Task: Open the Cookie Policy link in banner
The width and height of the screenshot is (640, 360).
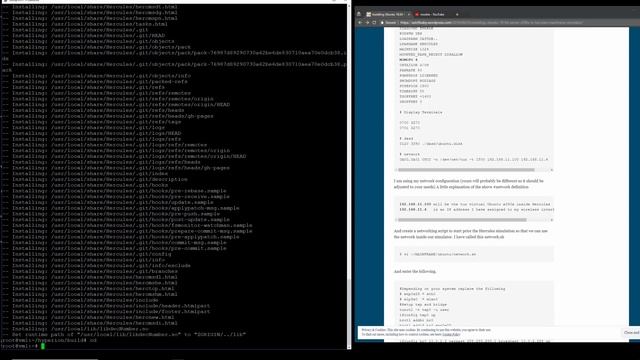Action: pos(451,334)
